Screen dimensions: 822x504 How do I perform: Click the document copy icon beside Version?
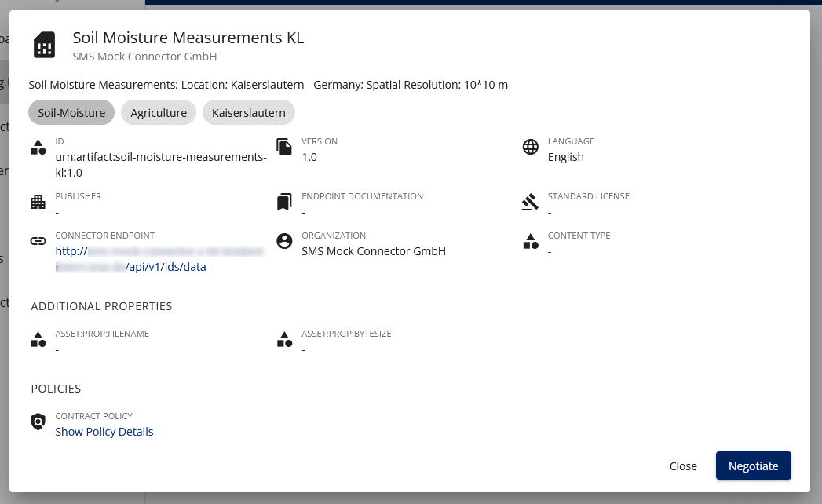pos(284,148)
